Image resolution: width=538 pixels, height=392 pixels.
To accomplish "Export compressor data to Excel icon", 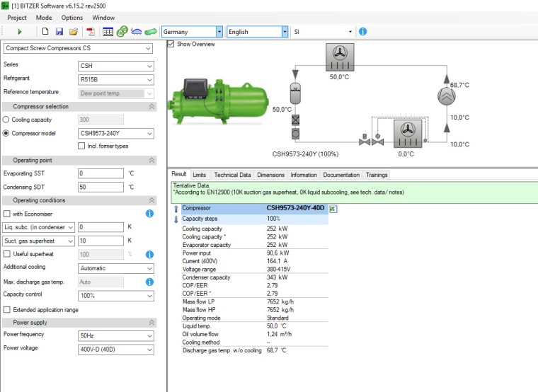I will [x=333, y=209].
